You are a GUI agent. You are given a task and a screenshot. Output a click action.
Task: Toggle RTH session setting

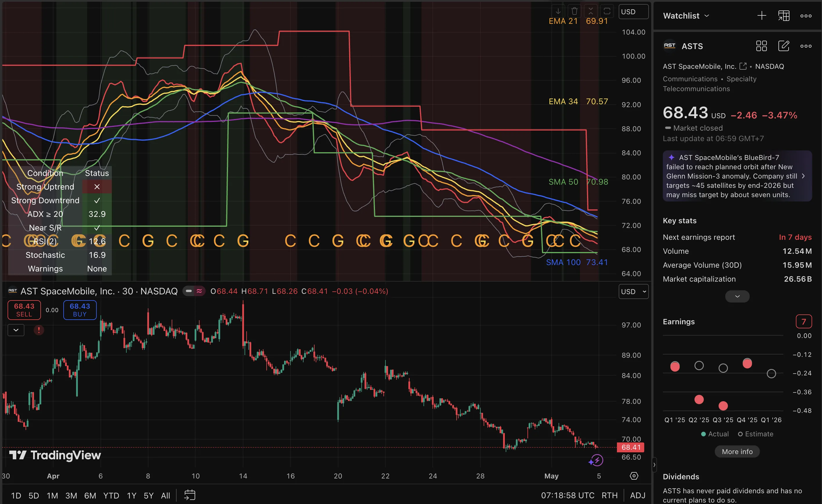click(609, 495)
